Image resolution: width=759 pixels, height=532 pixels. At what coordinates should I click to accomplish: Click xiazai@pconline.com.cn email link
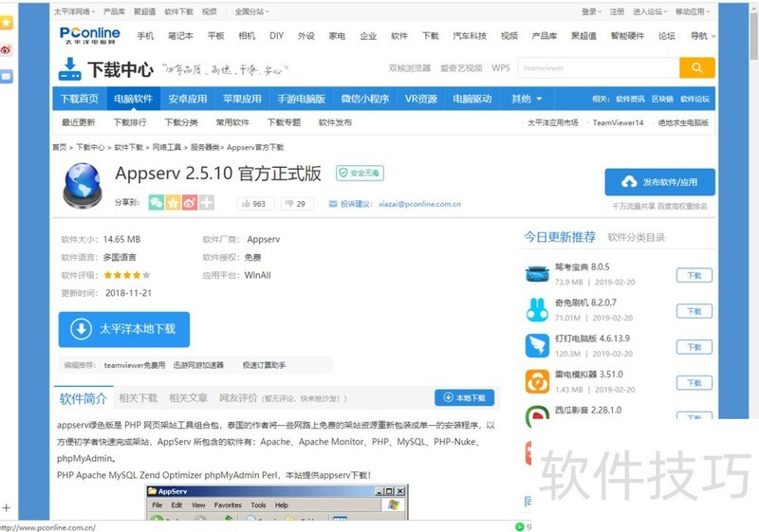click(419, 204)
